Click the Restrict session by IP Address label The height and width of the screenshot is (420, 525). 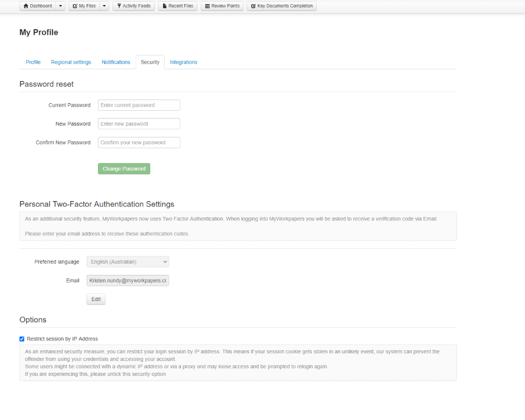point(62,339)
